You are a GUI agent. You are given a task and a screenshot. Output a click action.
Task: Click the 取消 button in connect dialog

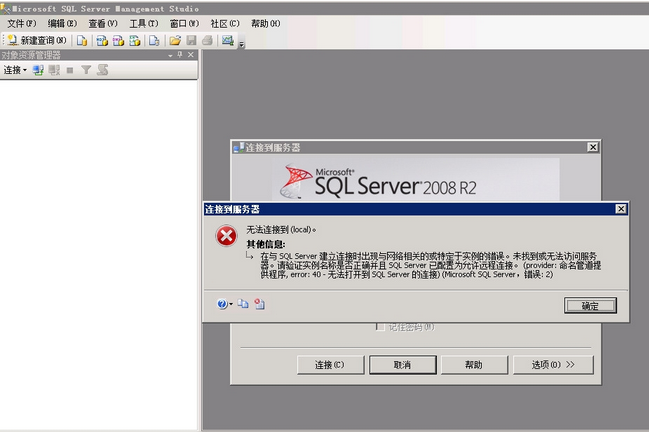pyautogui.click(x=402, y=365)
